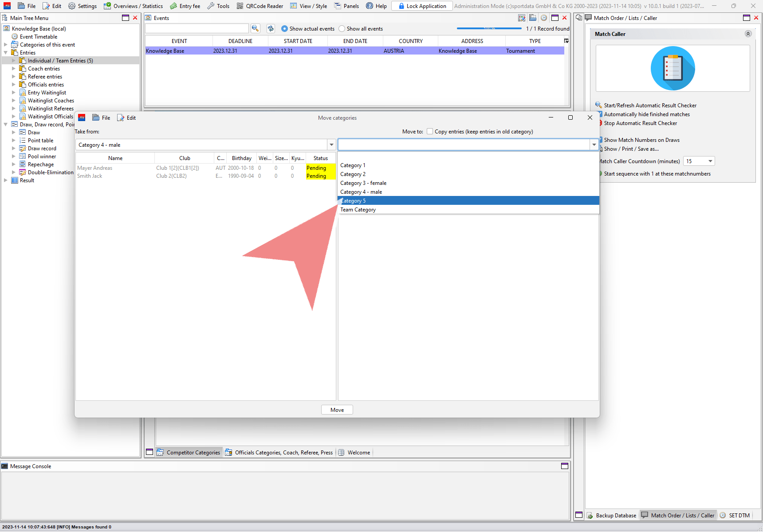Open the Overviews / Statistics menu
763x532 pixels.
[133, 6]
